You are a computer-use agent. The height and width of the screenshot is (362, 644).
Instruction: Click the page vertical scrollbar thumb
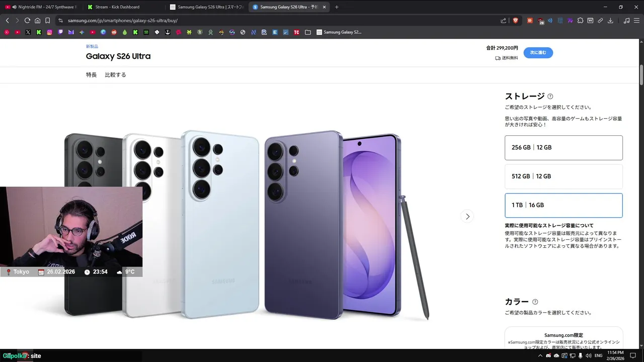(x=641, y=75)
